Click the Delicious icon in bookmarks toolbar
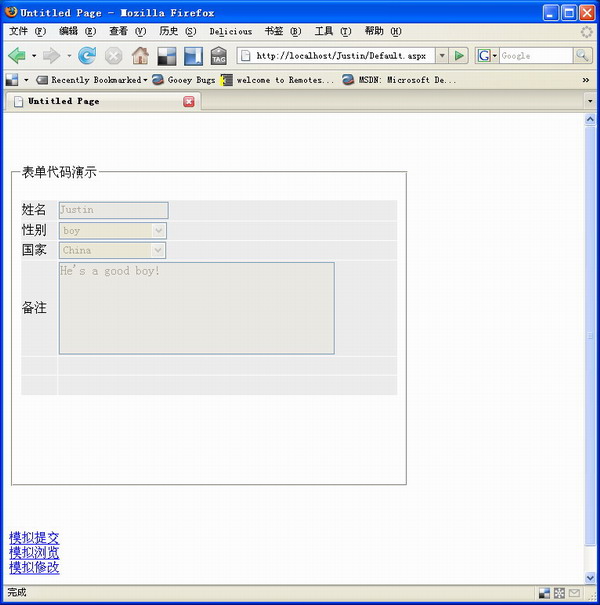This screenshot has height=605, width=600. pos(12,80)
